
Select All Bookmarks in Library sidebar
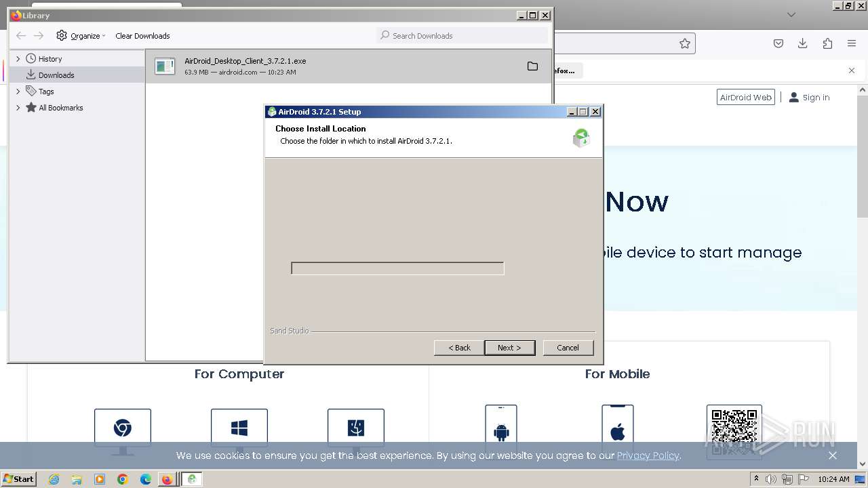[x=61, y=108]
